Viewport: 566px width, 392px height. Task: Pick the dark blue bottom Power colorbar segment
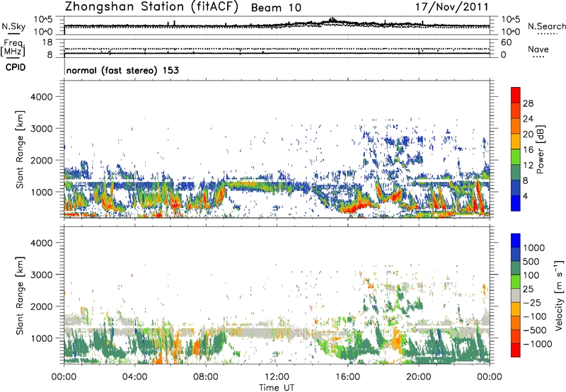tap(516, 202)
